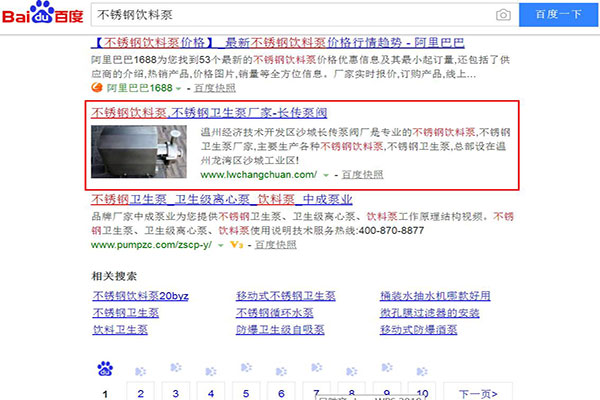
Task: Click the pump product thumbnail image
Action: point(139,152)
